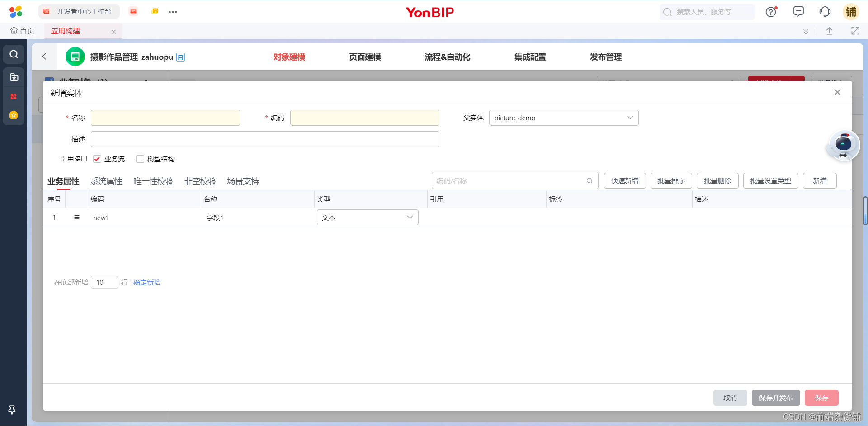The image size is (868, 426).
Task: Click the right-side vertical scrollbar
Action: (865, 210)
